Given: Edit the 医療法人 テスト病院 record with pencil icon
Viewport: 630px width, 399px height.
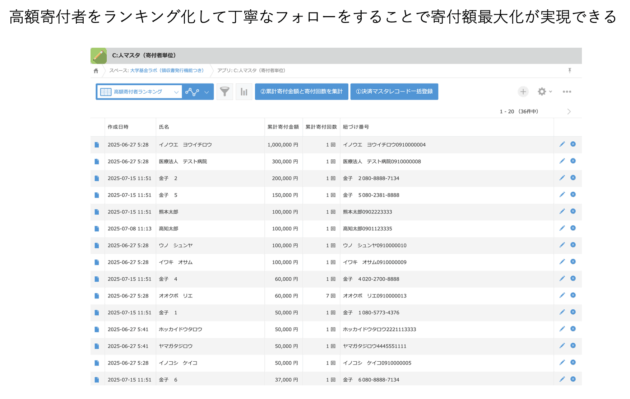Looking at the screenshot, I should 562,161.
